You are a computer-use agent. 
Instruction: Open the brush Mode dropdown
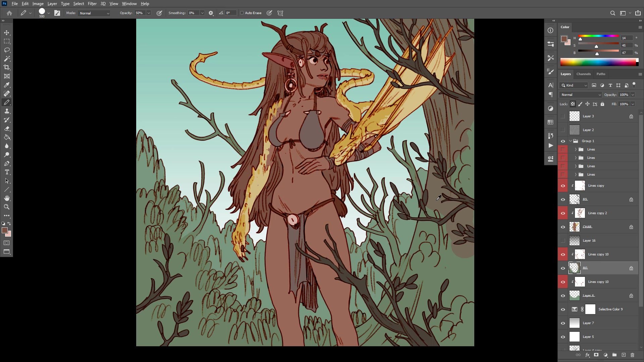pos(94,13)
